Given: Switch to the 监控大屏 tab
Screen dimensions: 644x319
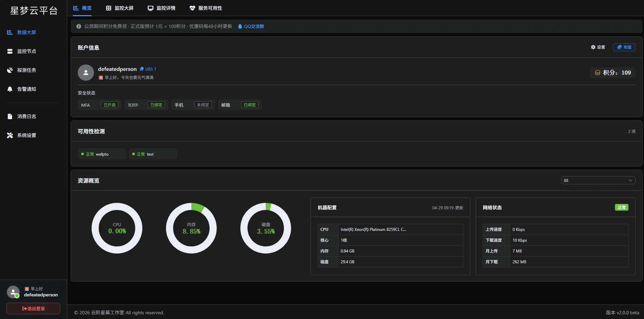Looking at the screenshot, I should pyautogui.click(x=120, y=8).
